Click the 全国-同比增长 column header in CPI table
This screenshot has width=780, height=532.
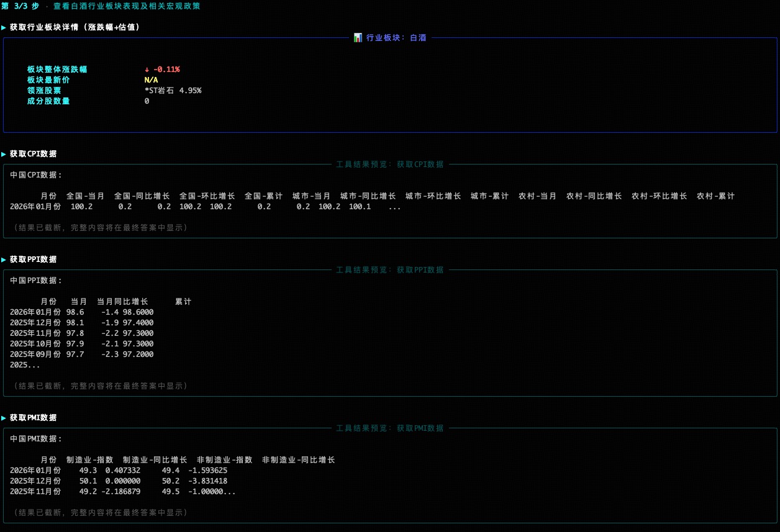point(143,196)
